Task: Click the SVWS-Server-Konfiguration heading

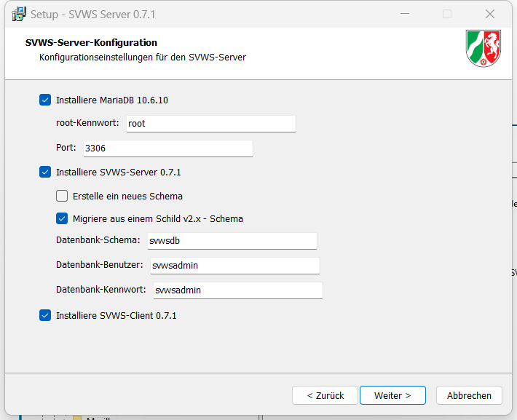Action: [91, 42]
